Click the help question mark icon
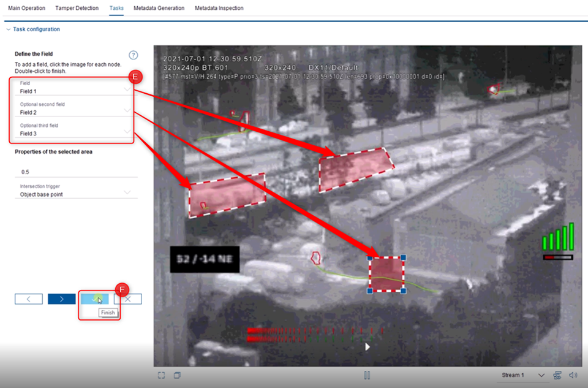The image size is (588, 388). point(133,55)
